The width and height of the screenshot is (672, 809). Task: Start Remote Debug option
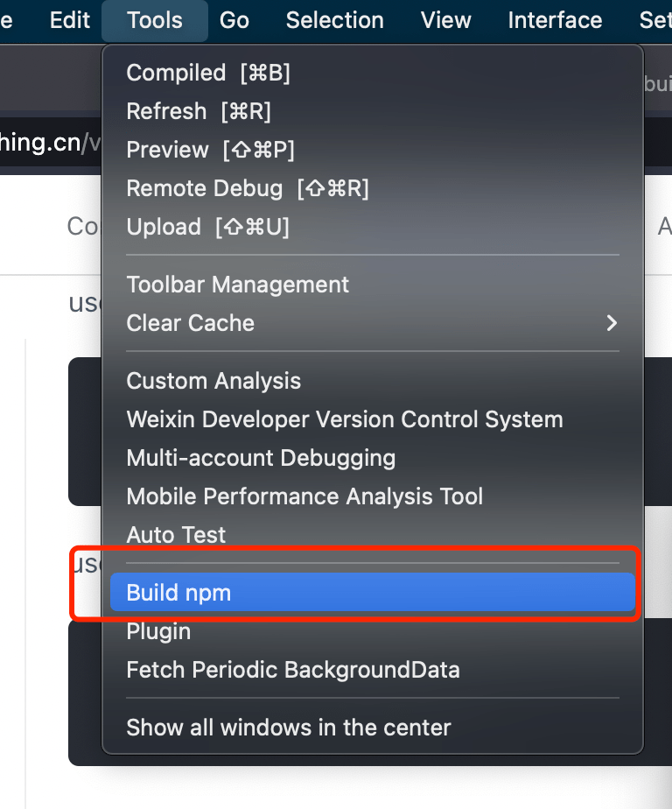click(x=247, y=188)
